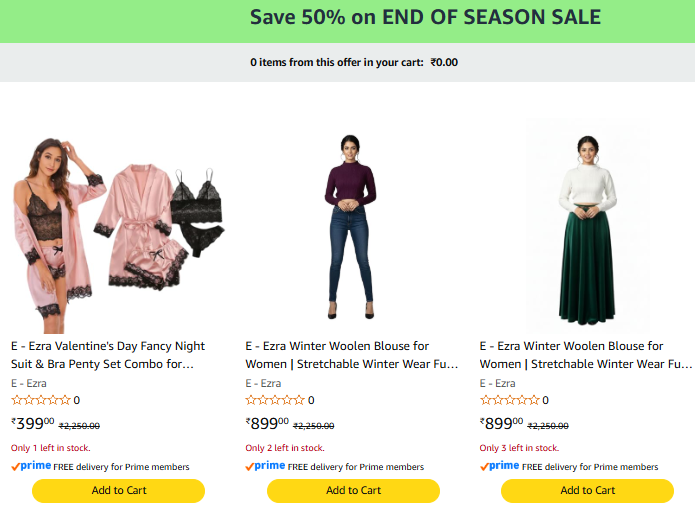Add the rightmost woolen blouse to cart
Image resolution: width=695 pixels, height=520 pixels.
coord(587,490)
